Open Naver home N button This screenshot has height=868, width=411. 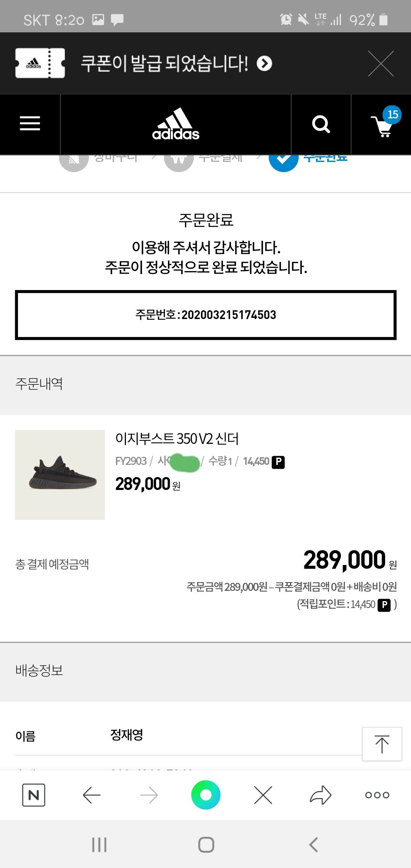click(33, 795)
